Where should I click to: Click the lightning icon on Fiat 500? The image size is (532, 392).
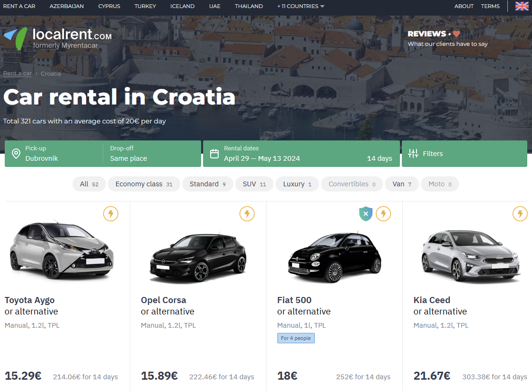pos(383,214)
